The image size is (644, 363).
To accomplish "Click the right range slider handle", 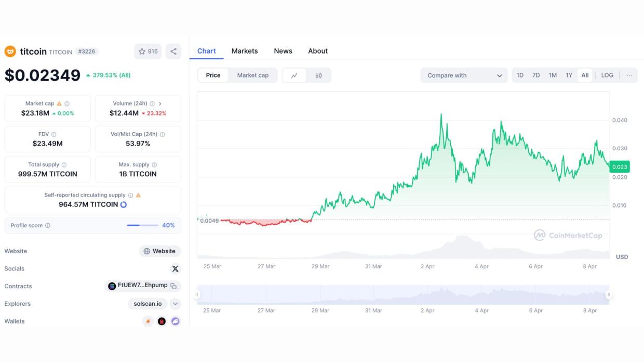I will (x=609, y=294).
